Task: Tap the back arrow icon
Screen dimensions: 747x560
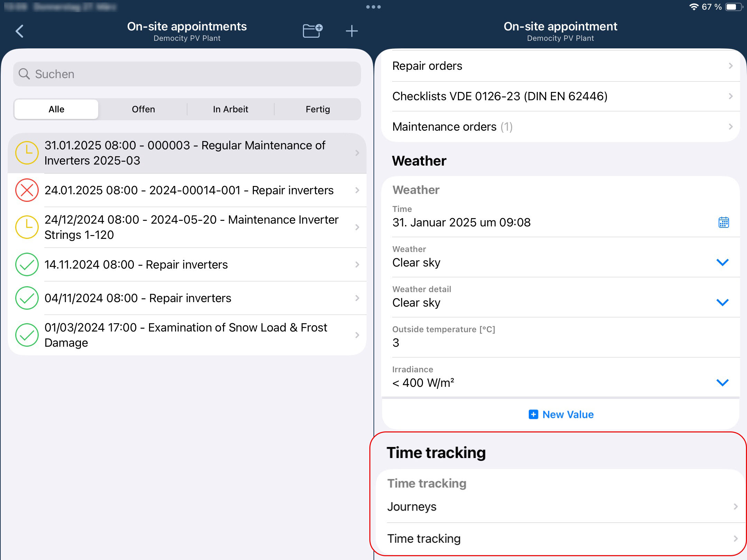Action: [x=20, y=31]
